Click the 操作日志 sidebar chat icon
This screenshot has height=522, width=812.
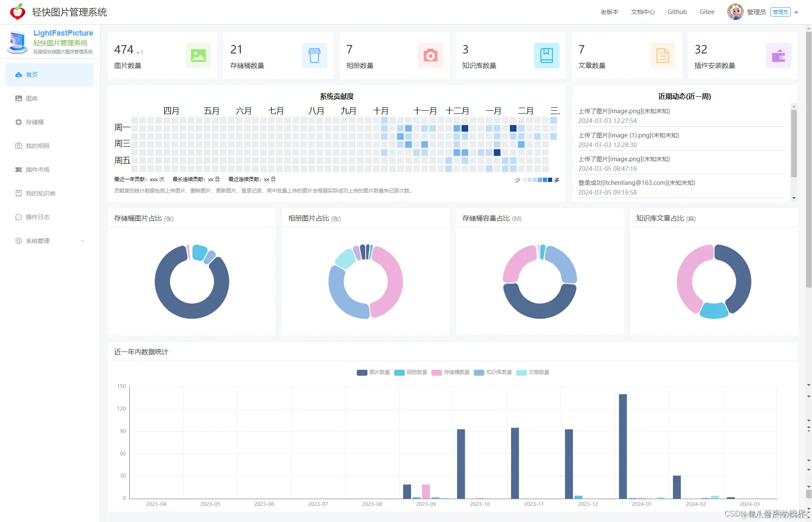(19, 217)
